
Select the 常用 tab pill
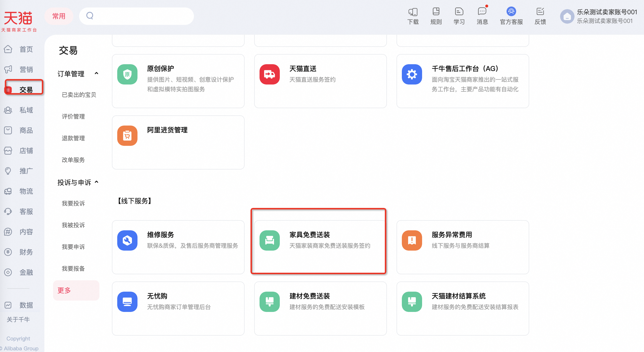coord(59,16)
